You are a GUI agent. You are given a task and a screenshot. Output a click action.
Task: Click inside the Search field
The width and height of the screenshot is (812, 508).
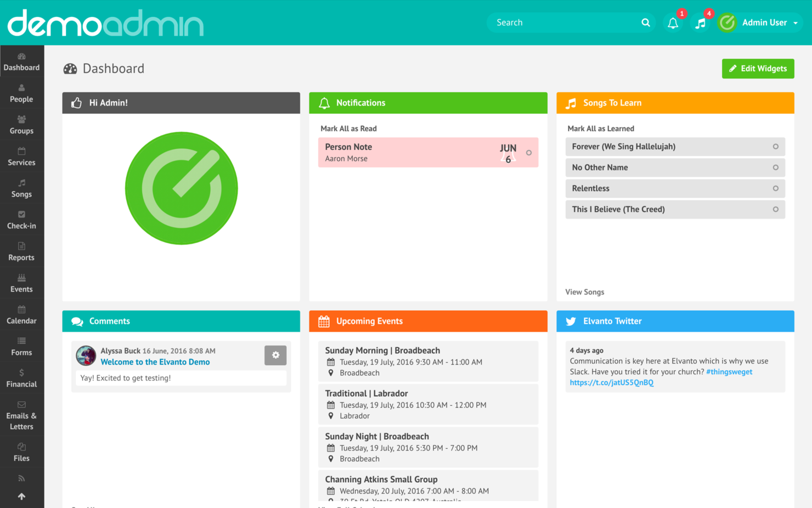(560, 23)
